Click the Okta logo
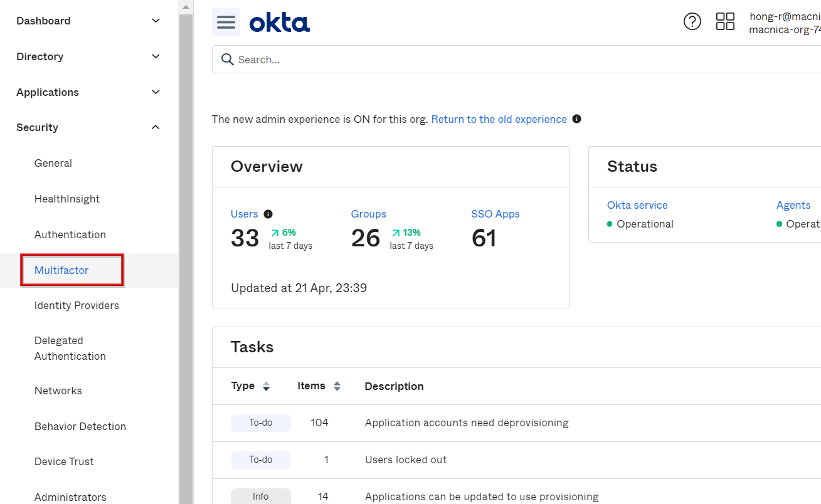Image resolution: width=821 pixels, height=504 pixels. tap(279, 23)
